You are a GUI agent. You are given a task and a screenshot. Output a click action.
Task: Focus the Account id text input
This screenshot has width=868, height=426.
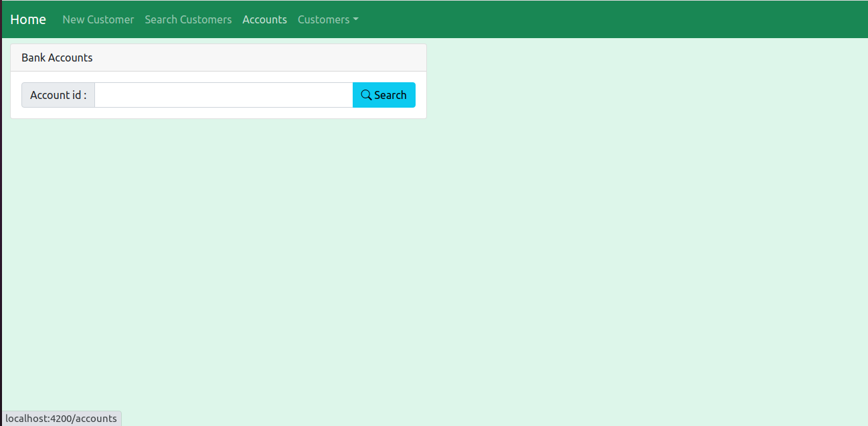coord(224,95)
